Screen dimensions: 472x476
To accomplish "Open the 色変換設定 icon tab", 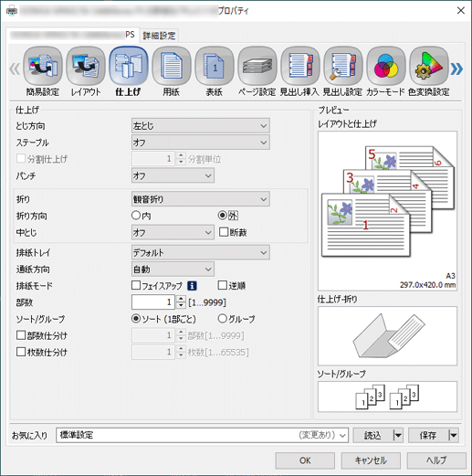I will click(x=429, y=71).
